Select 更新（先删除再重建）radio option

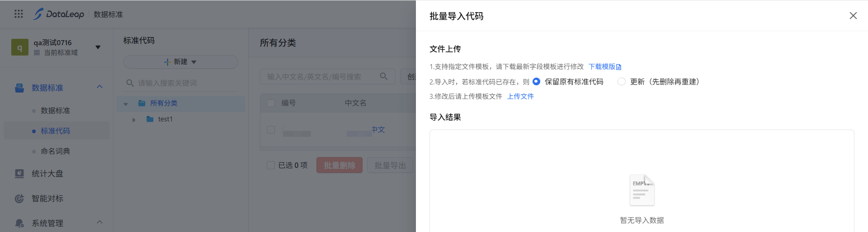622,82
